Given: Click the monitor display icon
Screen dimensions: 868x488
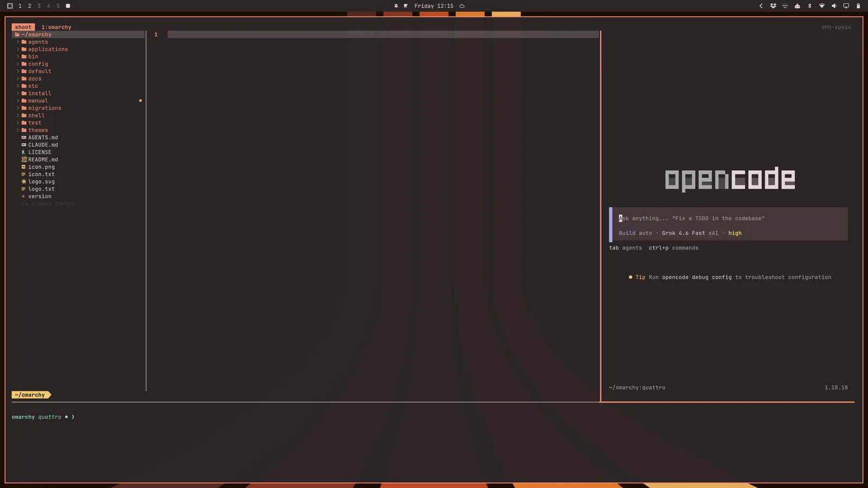Looking at the screenshot, I should tap(846, 6).
